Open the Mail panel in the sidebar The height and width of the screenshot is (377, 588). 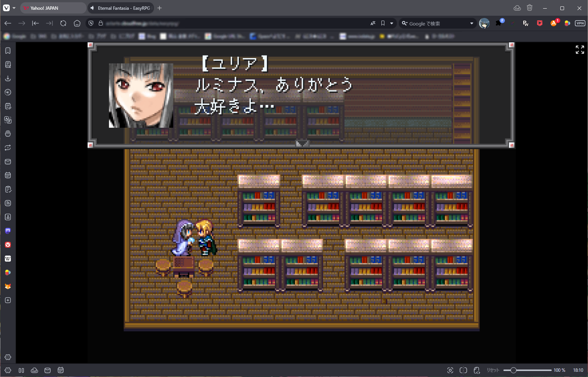pos(8,162)
